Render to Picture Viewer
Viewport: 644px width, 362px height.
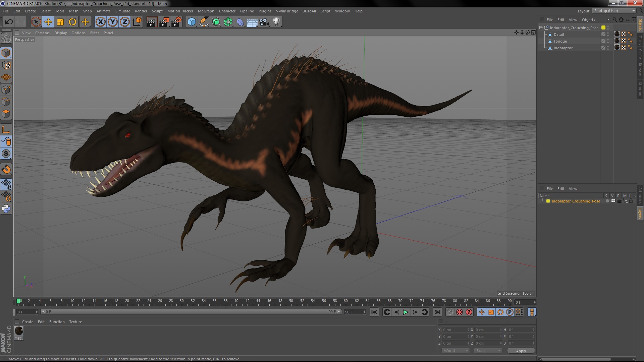pos(164,22)
